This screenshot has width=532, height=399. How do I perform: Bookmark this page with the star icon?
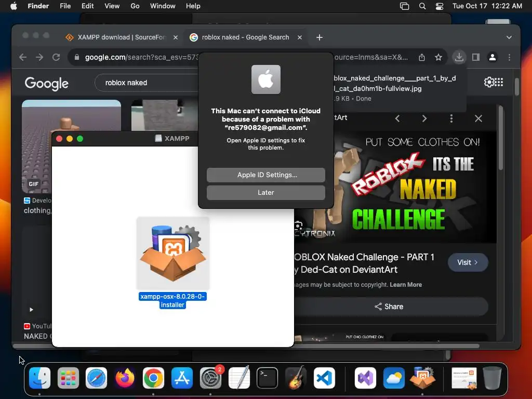(x=438, y=57)
